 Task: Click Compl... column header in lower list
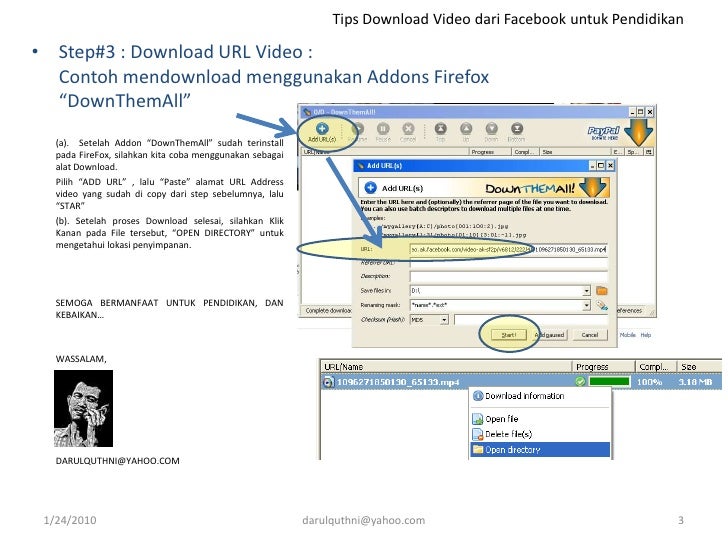(x=656, y=367)
